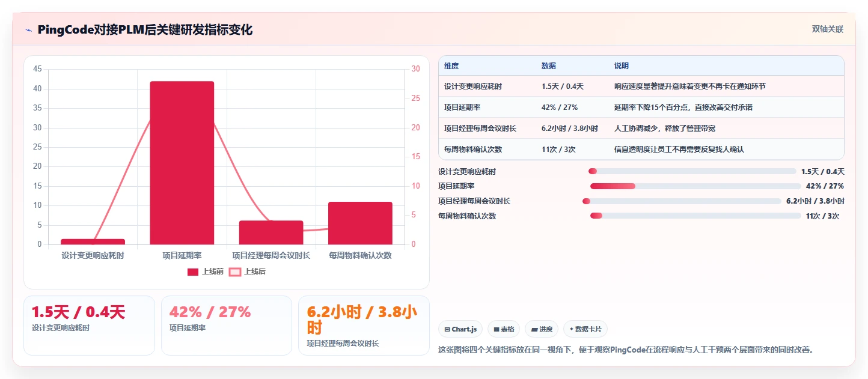Click the 设计变更响应耗时 progress bar
The width and height of the screenshot is (868, 379).
pos(692,171)
